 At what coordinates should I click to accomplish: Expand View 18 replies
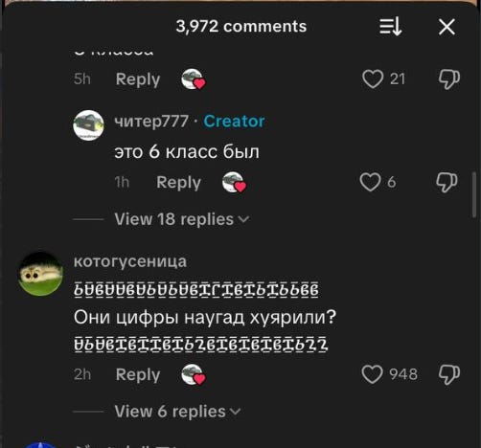(x=182, y=219)
